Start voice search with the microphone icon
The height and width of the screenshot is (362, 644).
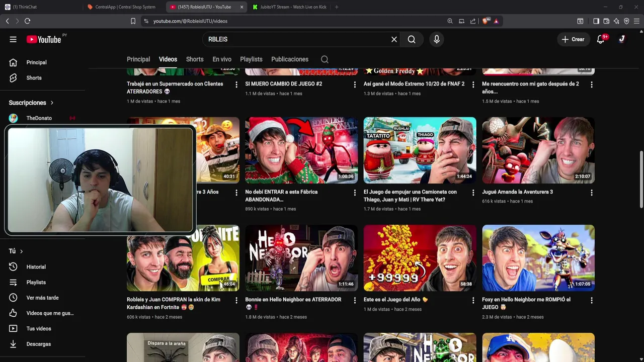pyautogui.click(x=436, y=39)
